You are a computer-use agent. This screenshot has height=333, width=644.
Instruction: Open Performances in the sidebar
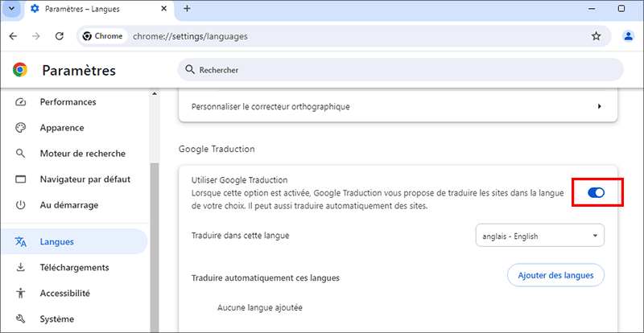click(x=74, y=102)
